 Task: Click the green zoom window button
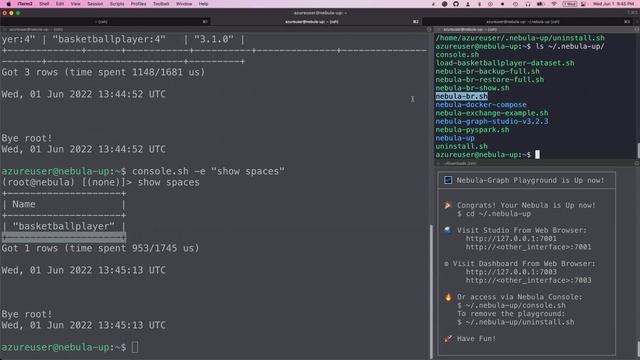(18, 13)
